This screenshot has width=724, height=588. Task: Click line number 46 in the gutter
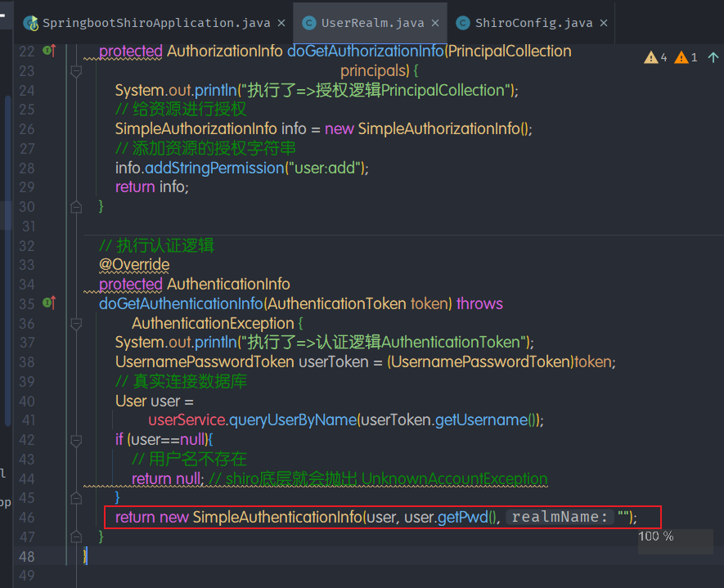point(27,517)
